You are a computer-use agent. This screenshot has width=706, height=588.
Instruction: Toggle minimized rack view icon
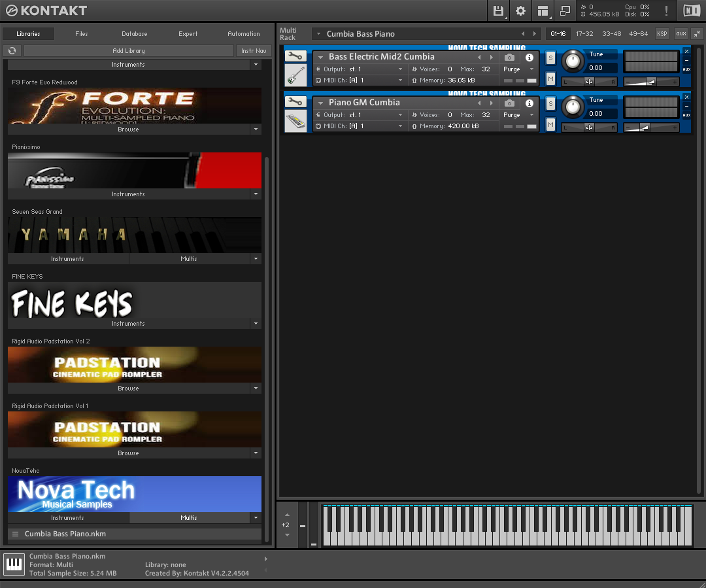pyautogui.click(x=565, y=11)
